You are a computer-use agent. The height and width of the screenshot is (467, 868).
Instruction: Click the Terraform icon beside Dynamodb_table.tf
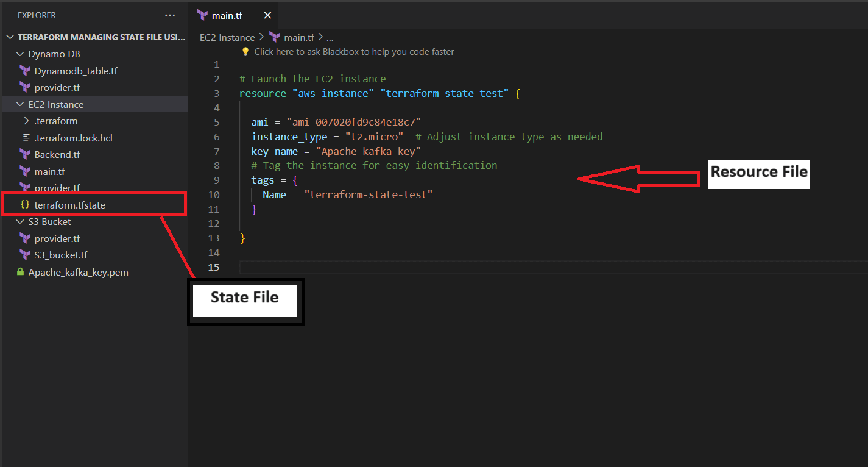tap(25, 71)
